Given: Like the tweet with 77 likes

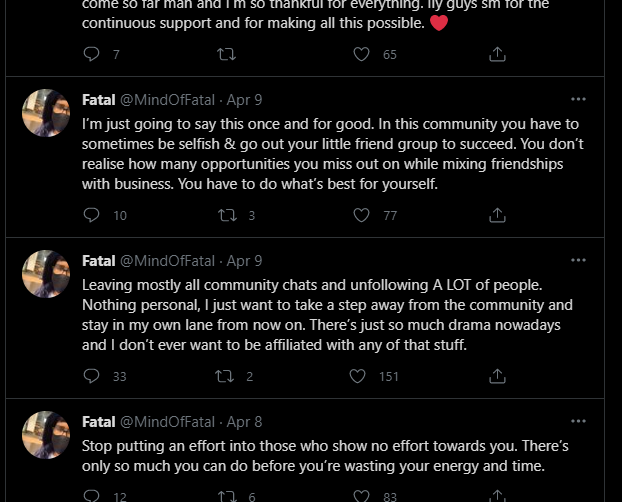Looking at the screenshot, I should (362, 215).
